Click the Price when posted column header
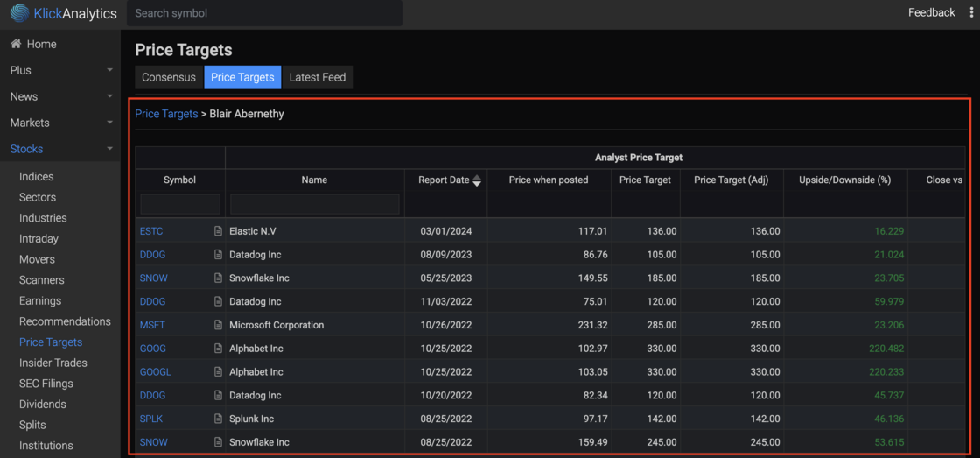 549,180
